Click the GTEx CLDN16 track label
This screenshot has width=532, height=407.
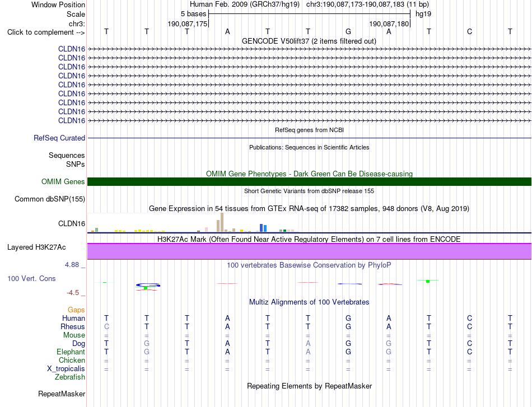pyautogui.click(x=72, y=223)
